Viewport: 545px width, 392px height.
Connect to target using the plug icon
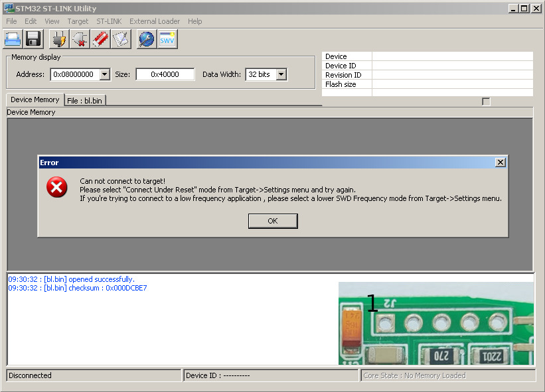click(59, 39)
